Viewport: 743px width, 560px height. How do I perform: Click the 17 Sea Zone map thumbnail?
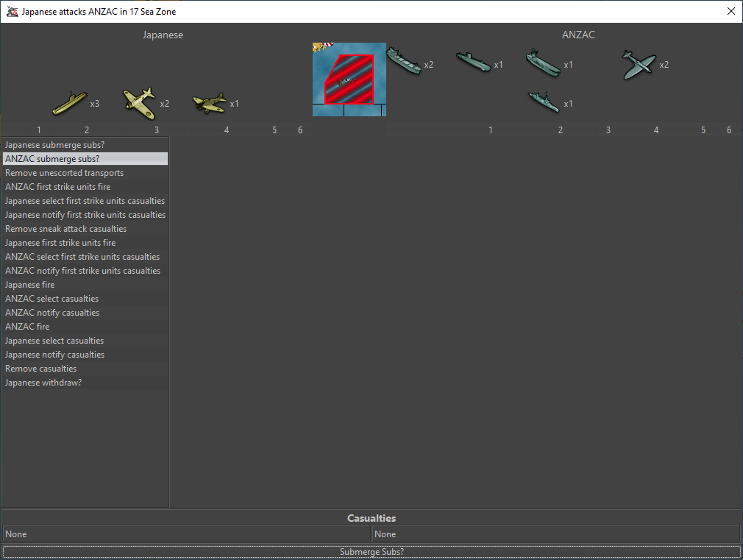[349, 79]
